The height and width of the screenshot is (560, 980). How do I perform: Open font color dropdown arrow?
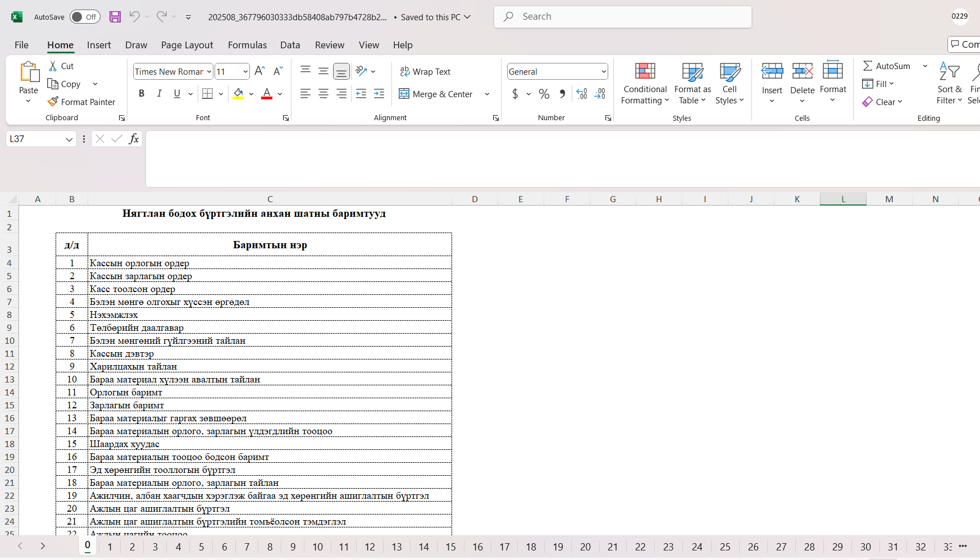pyautogui.click(x=280, y=94)
